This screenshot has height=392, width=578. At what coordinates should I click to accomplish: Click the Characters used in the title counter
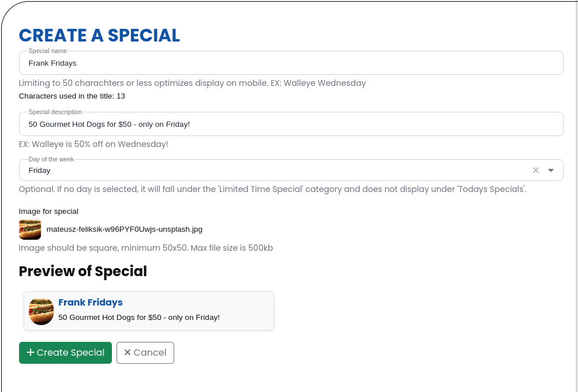[x=72, y=96]
